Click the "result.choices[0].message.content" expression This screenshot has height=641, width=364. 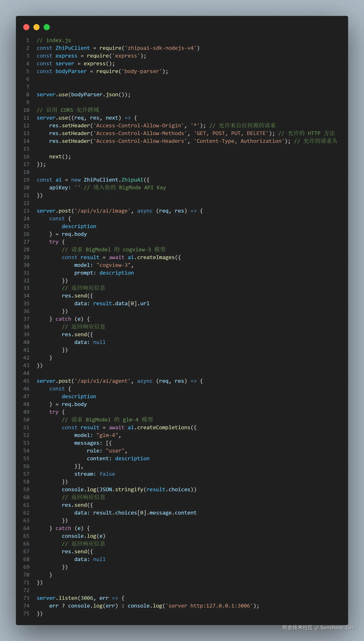tap(145, 513)
